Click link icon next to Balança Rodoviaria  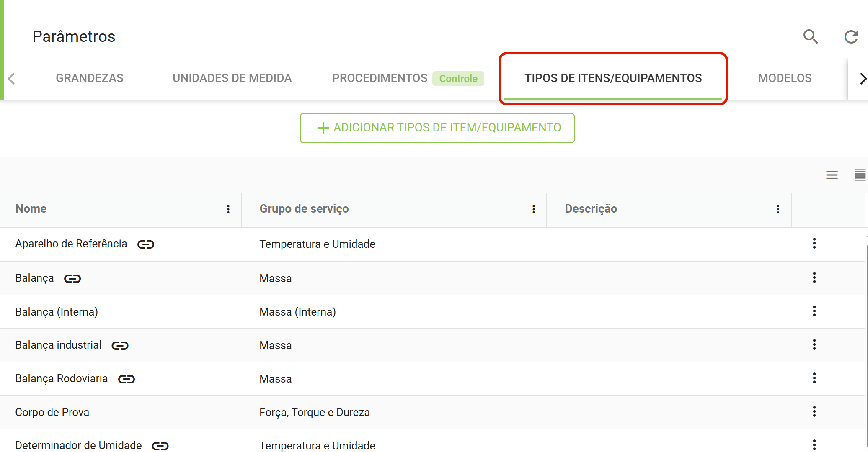coord(127,379)
